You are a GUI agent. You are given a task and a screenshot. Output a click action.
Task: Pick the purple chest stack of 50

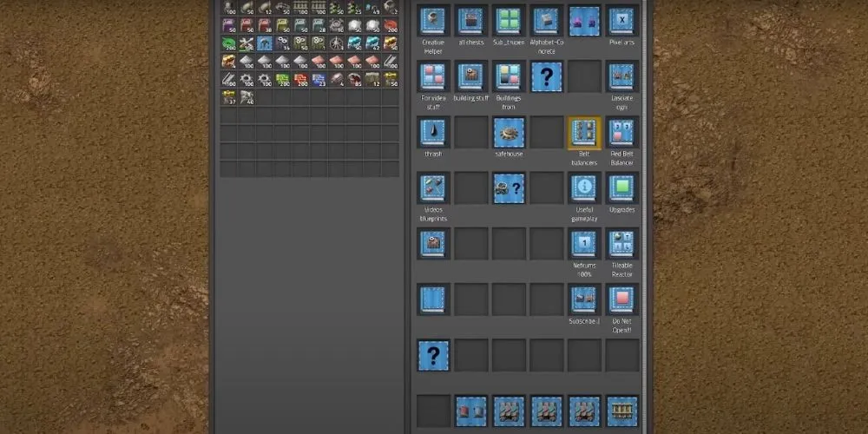(x=228, y=25)
